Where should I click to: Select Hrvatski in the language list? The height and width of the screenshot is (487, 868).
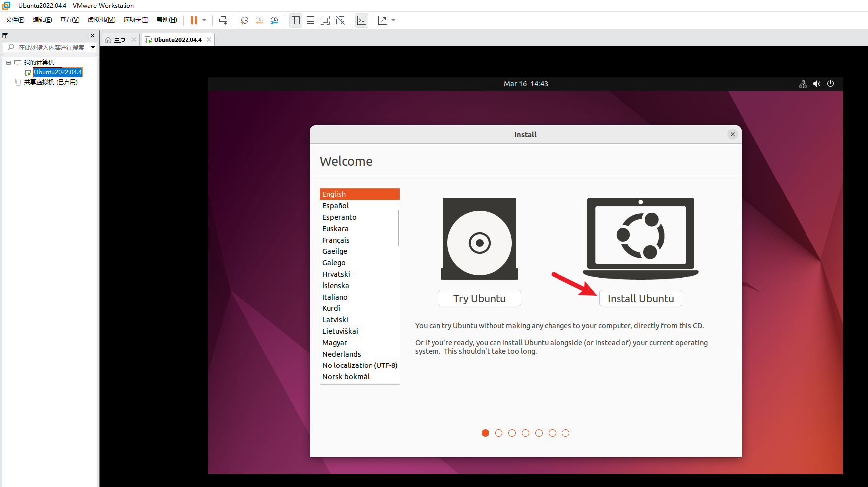coord(359,274)
